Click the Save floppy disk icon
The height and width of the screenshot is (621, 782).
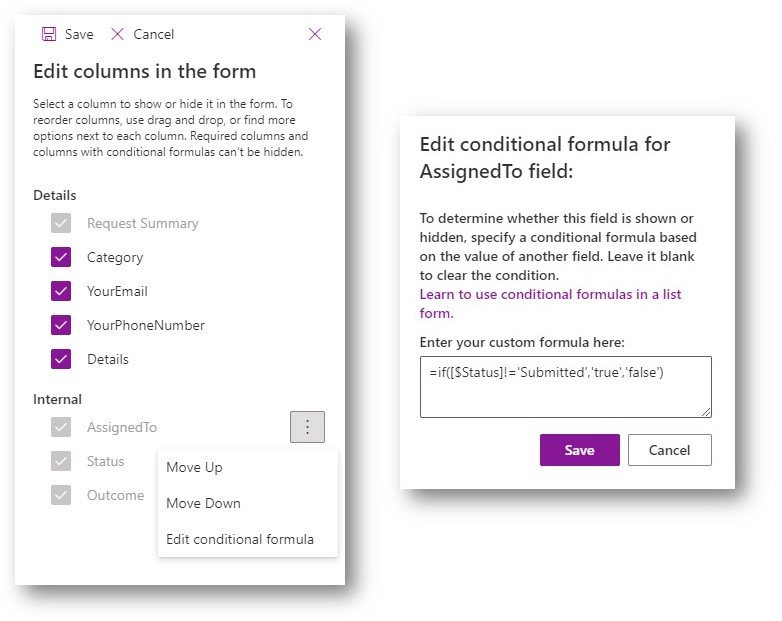tap(48, 34)
